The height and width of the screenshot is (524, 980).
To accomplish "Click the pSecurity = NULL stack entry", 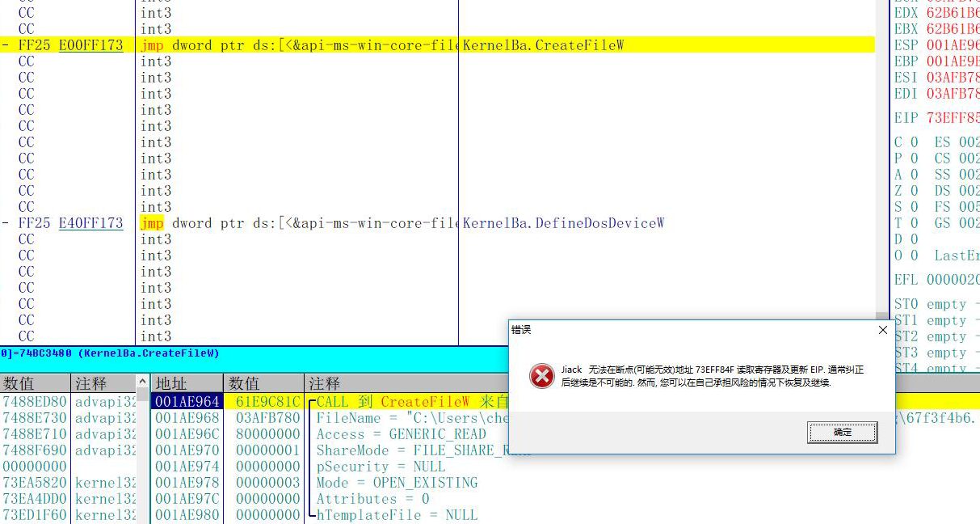I will (381, 467).
